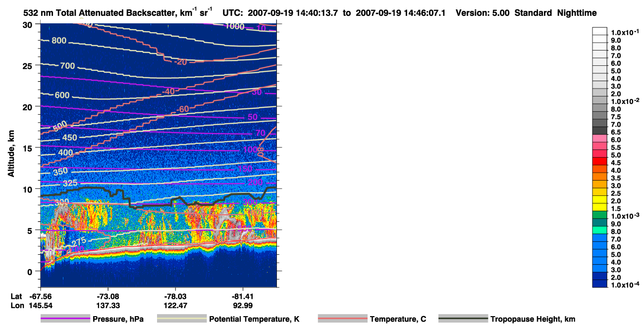This screenshot has width=644, height=330.
Task: Click the salmon line sample for Temperature legend
Action: [x=342, y=319]
